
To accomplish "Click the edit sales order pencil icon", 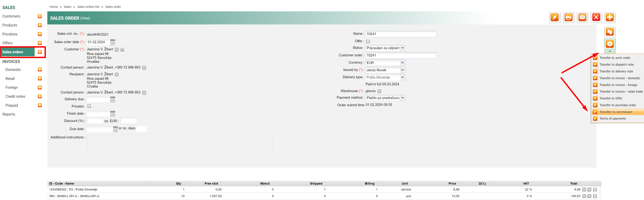I will 554,17.
